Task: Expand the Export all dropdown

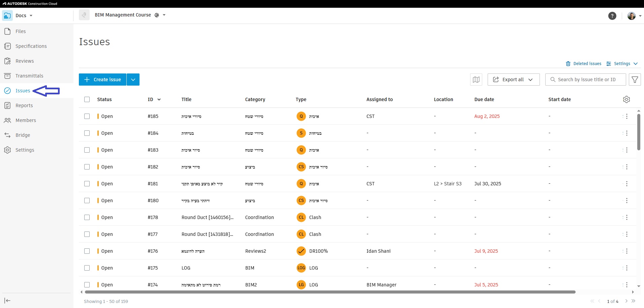Action: click(x=530, y=80)
